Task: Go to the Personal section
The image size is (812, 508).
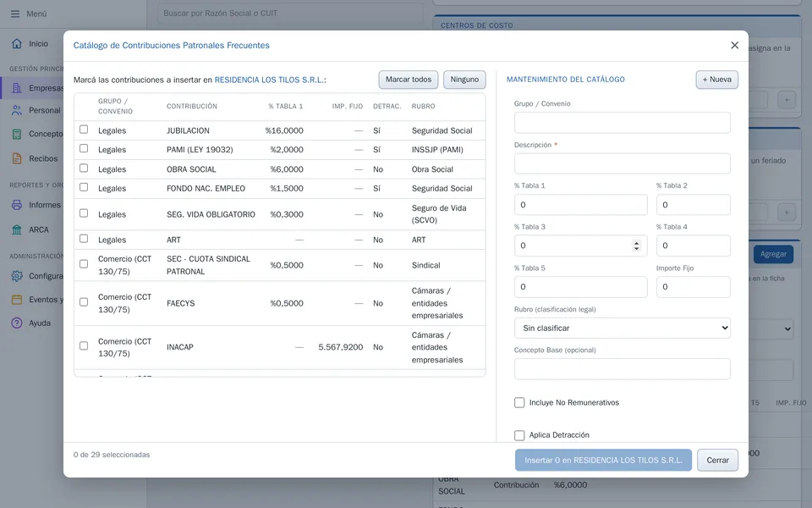Action: click(x=45, y=110)
